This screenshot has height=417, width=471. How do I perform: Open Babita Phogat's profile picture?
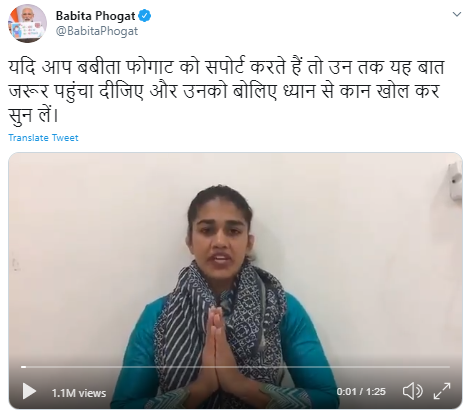pos(27,23)
